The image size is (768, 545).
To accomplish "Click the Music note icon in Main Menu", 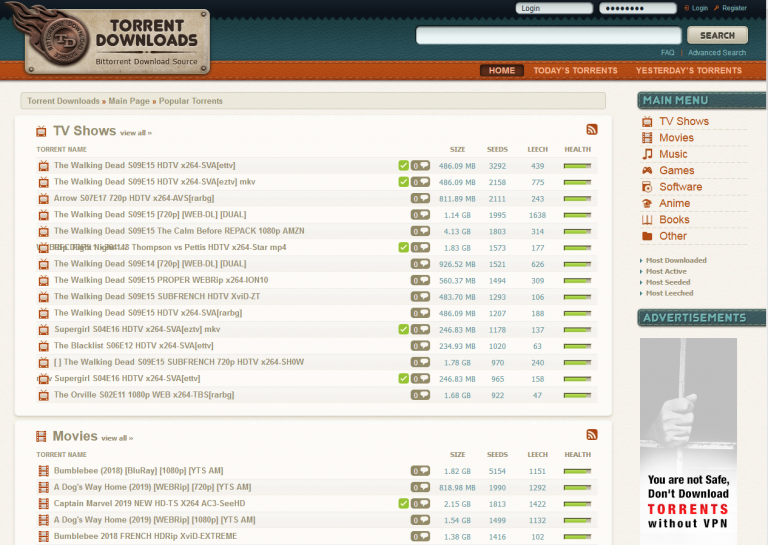I will click(648, 154).
